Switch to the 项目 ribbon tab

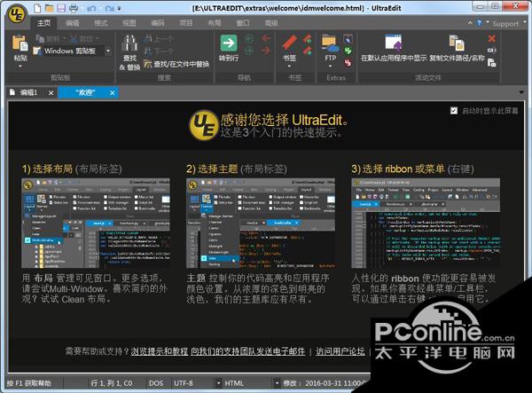[x=185, y=23]
